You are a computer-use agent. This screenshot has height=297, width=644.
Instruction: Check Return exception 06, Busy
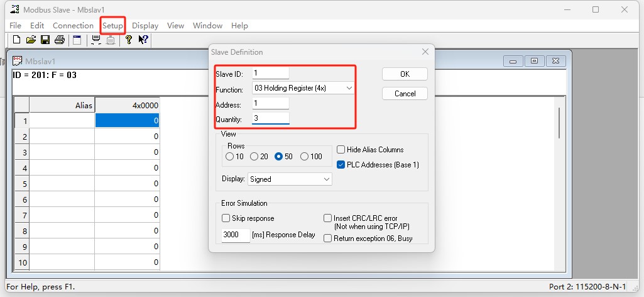pyautogui.click(x=327, y=238)
